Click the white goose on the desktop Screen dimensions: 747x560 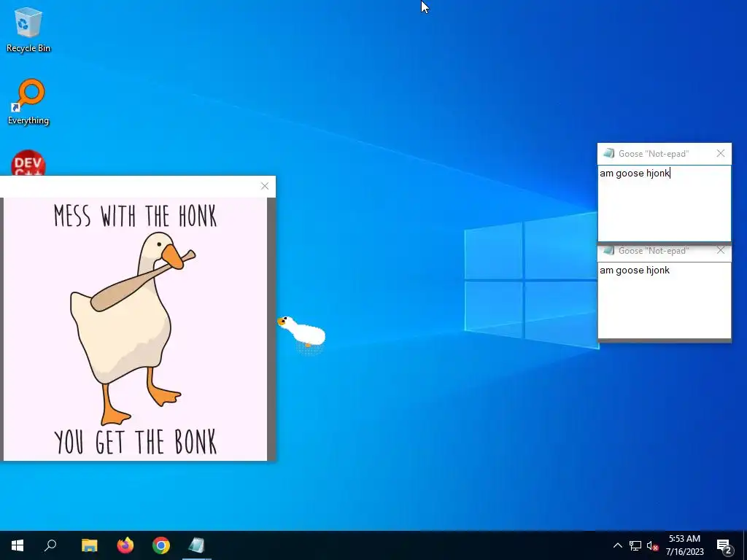(x=302, y=330)
